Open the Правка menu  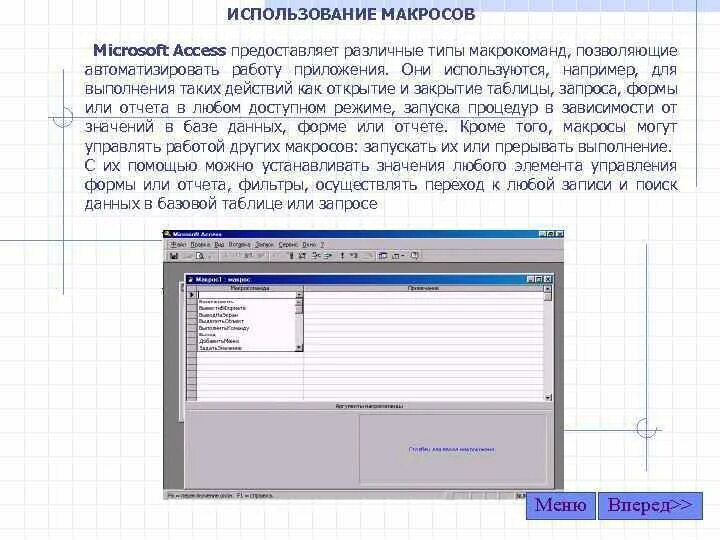pos(200,245)
